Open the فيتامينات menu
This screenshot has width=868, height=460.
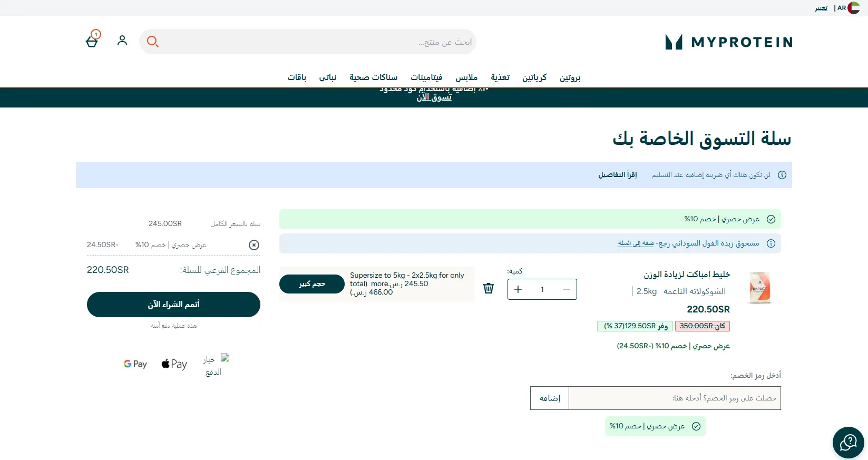click(426, 77)
